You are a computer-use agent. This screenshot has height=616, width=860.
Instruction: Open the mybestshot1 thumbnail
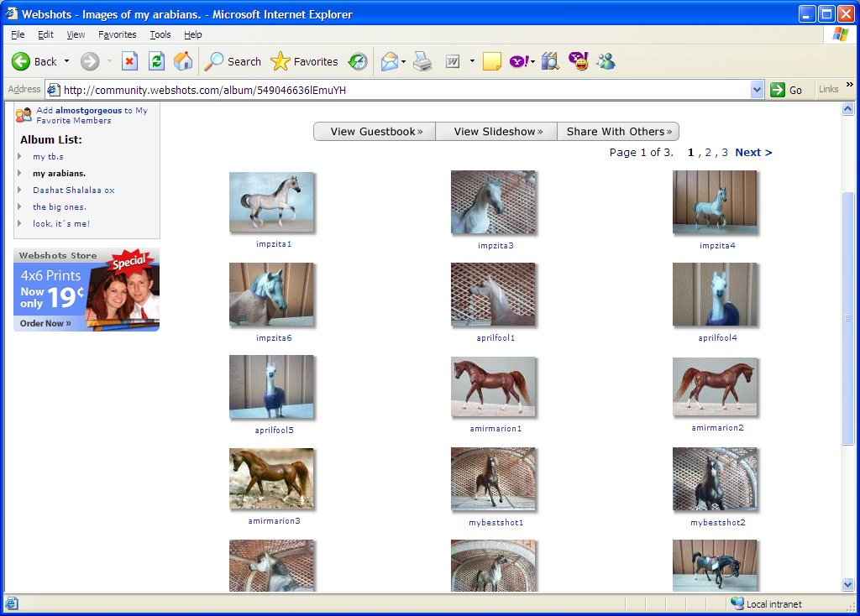493,479
